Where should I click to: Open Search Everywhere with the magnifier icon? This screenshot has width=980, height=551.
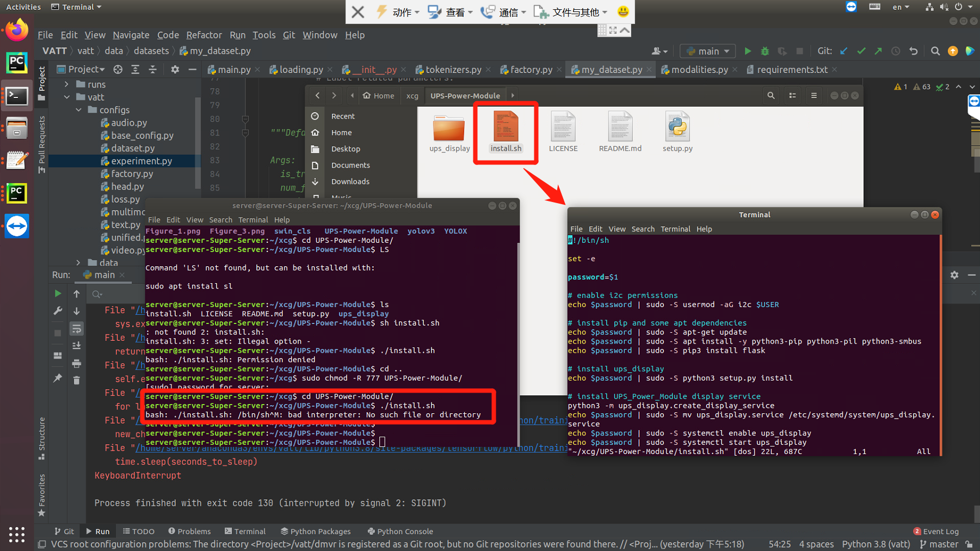(x=935, y=51)
